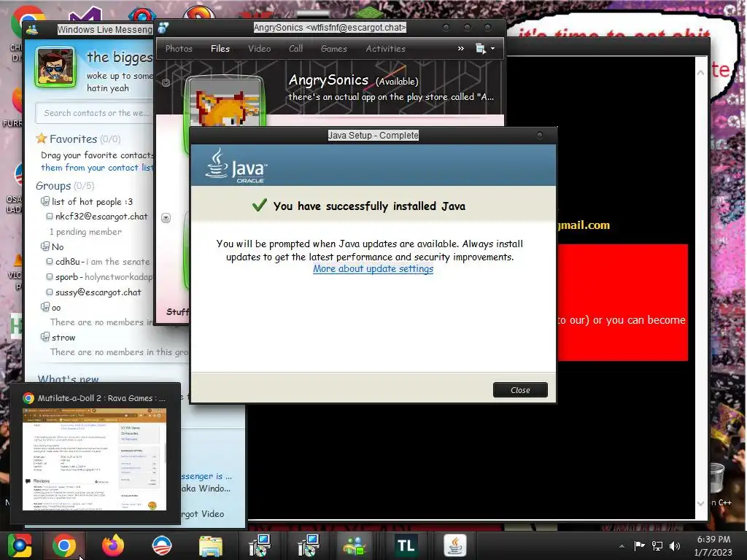Viewport: 747px width, 560px height.
Task: Click the cdh8u contact status icon
Action: (x=49, y=262)
